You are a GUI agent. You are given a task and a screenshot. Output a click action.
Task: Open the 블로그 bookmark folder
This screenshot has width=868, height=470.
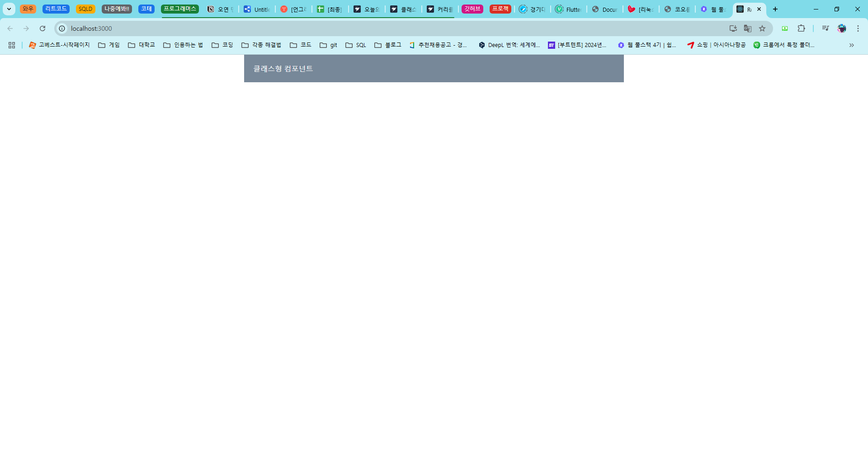click(388, 45)
